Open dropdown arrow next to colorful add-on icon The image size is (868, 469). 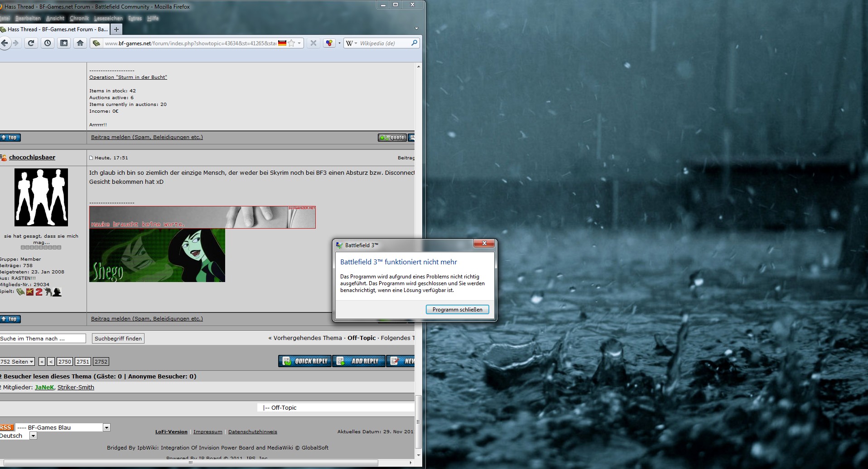[x=339, y=43]
